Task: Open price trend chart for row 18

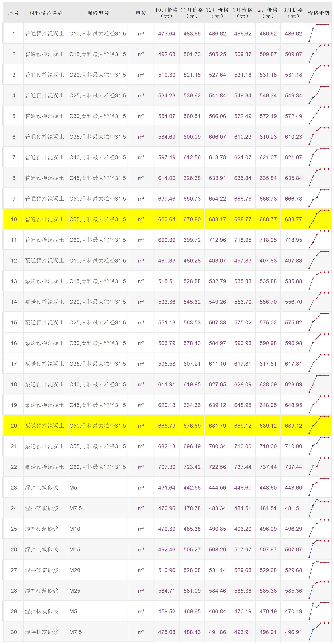Action: (x=319, y=384)
